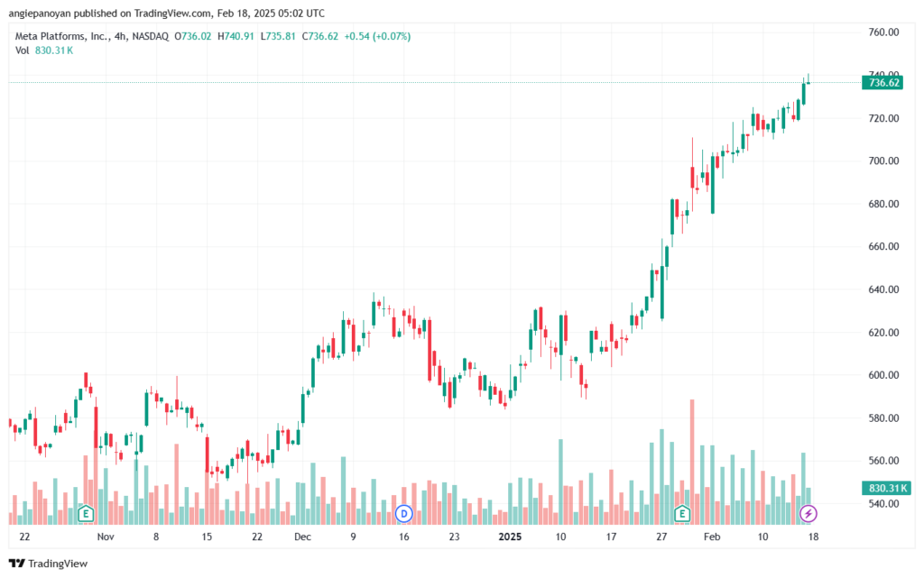Open the Meta Platforms, Inc. symbol title

click(x=62, y=36)
